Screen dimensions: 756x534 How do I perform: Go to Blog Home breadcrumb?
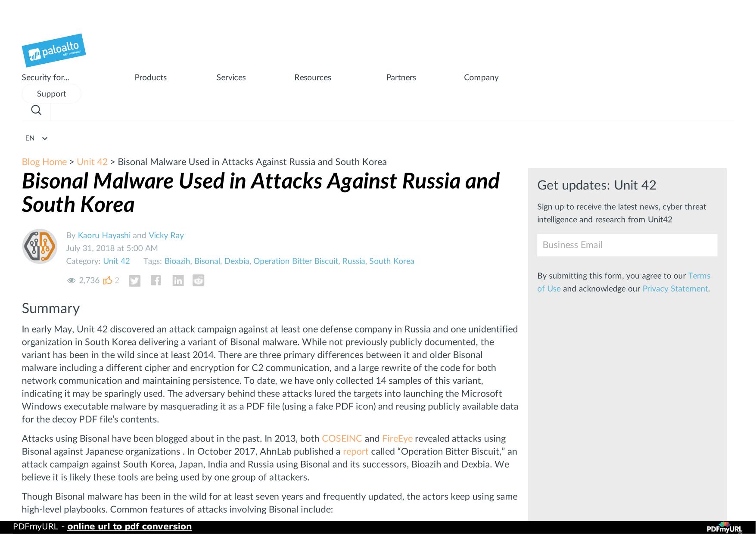tap(44, 162)
